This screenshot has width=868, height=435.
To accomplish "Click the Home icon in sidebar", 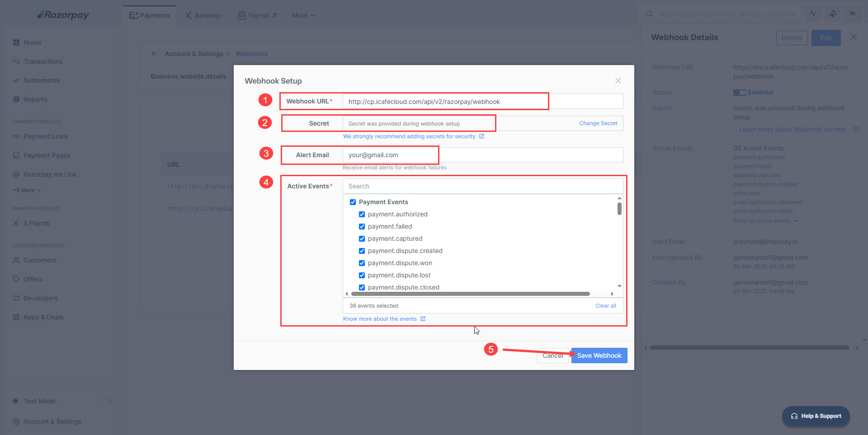I will point(16,42).
